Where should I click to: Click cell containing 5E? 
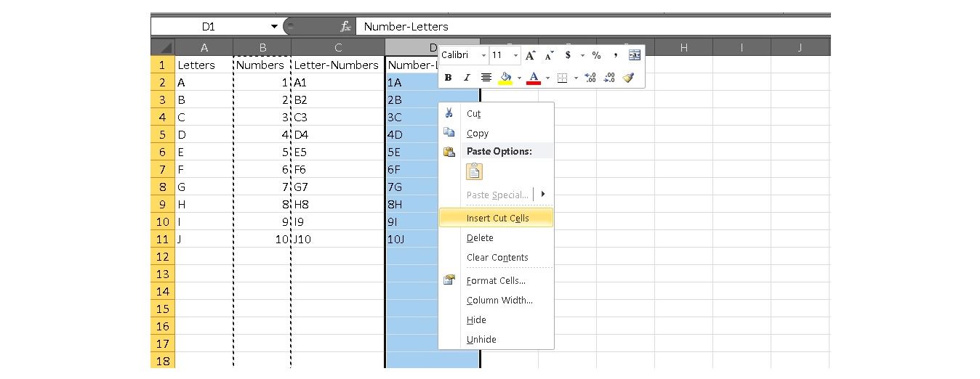(412, 152)
